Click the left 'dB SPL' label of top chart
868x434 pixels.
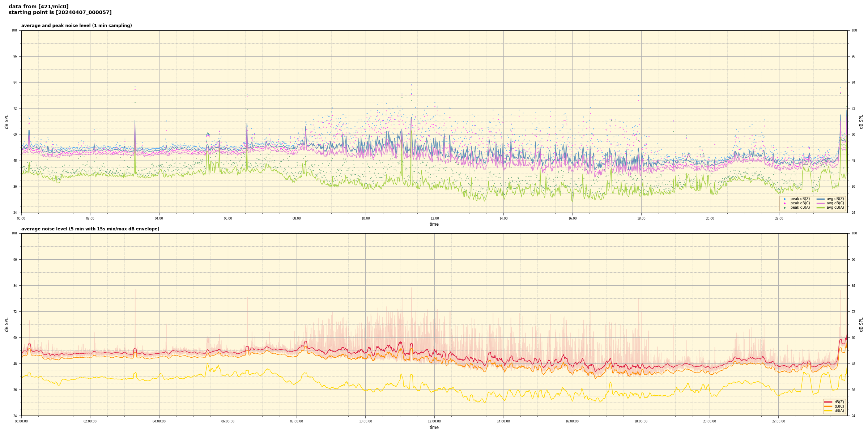7,122
